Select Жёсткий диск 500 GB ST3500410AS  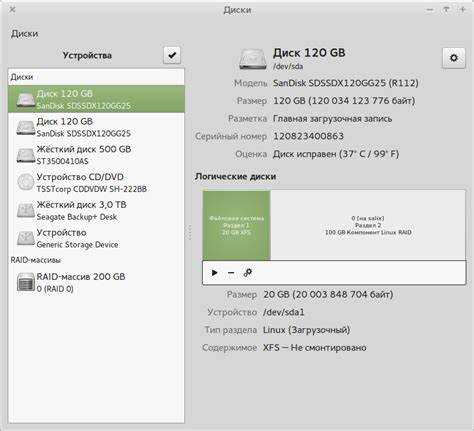coord(96,155)
